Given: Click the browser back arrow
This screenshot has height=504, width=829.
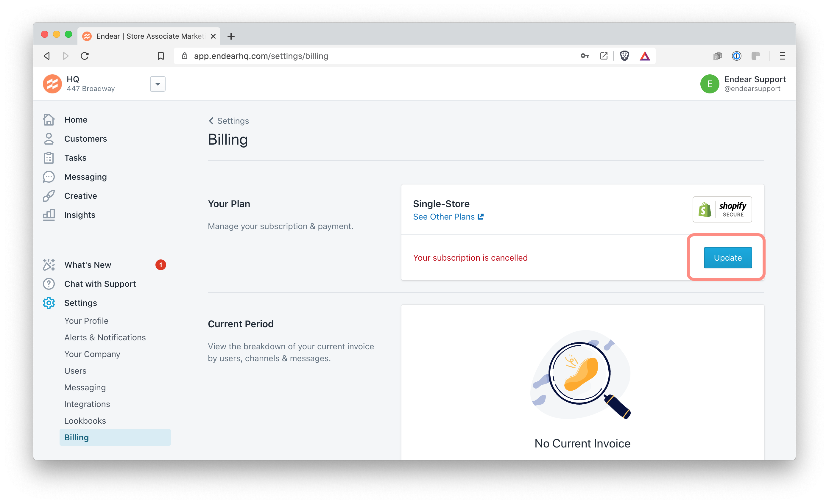Looking at the screenshot, I should 47,56.
